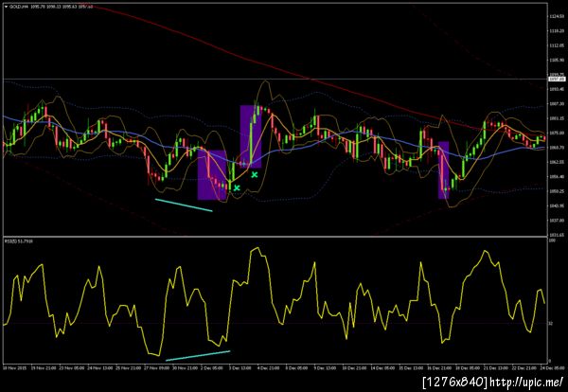Click the 16 Dec 21:00 time label
The width and height of the screenshot is (568, 392).
tap(438, 368)
